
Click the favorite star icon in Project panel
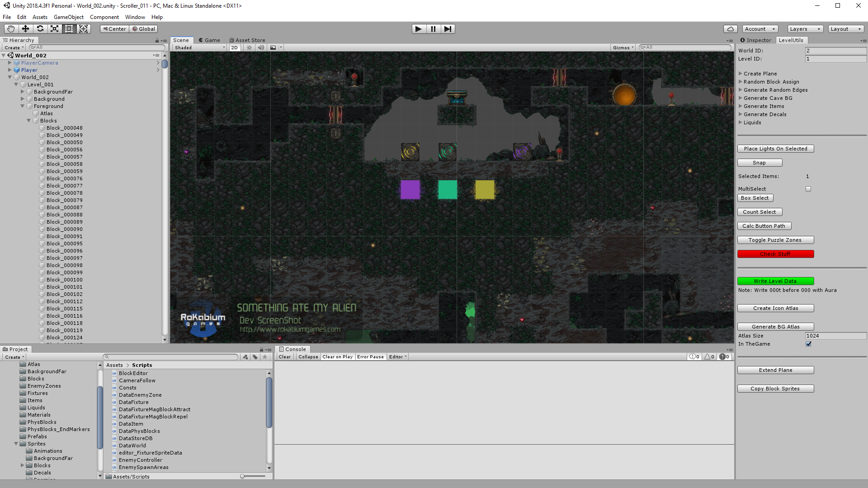pos(265,357)
